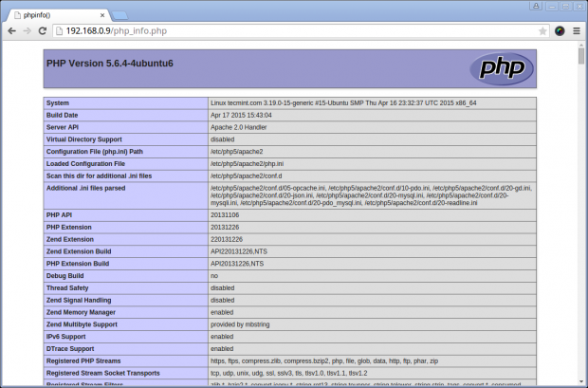
Task: Click the Loaded Configuration File label
Action: pos(85,163)
